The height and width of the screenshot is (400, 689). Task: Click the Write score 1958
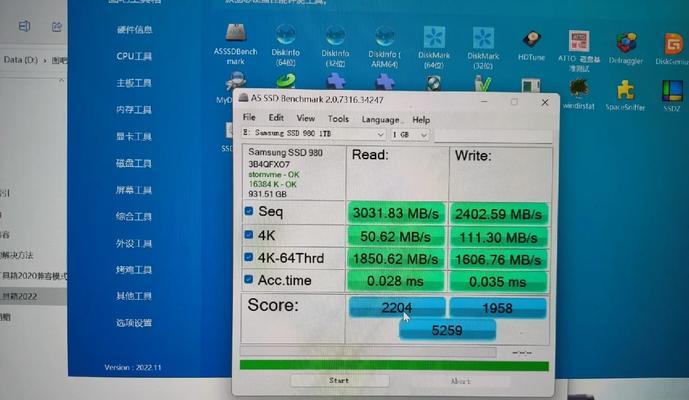[x=498, y=308]
